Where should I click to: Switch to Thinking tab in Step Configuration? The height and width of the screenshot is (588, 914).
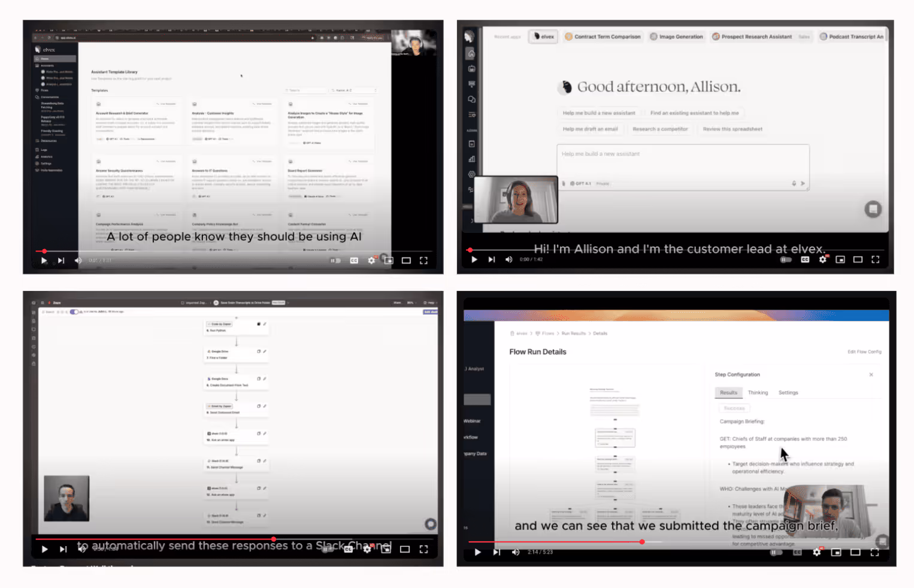coord(758,393)
